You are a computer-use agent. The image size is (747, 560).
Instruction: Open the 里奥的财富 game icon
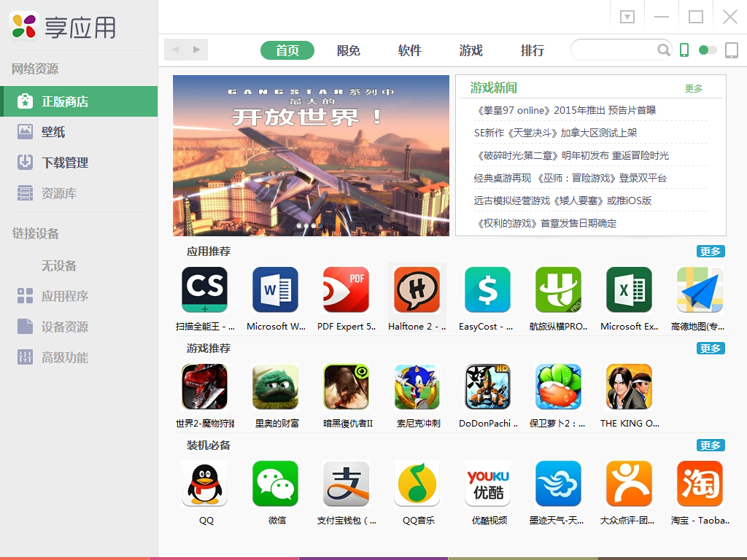tap(275, 386)
